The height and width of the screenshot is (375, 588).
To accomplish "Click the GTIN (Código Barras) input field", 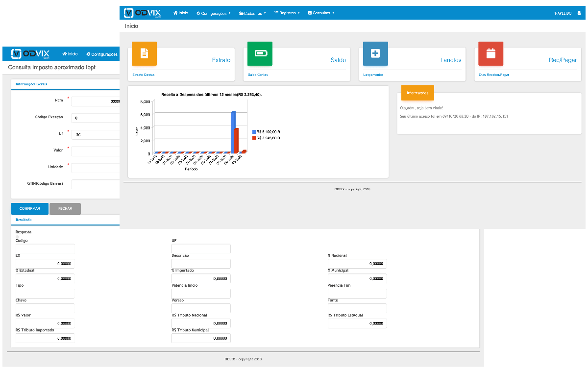I will pyautogui.click(x=96, y=184).
